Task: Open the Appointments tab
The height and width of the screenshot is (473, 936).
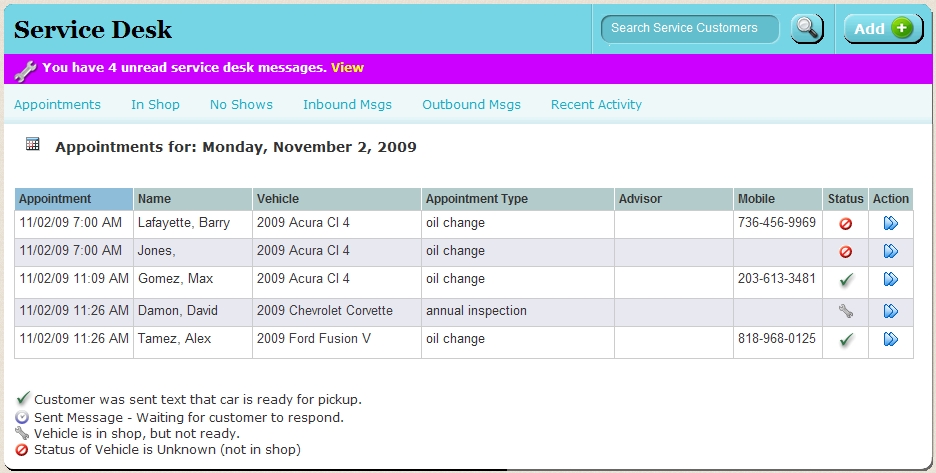Action: [x=57, y=105]
